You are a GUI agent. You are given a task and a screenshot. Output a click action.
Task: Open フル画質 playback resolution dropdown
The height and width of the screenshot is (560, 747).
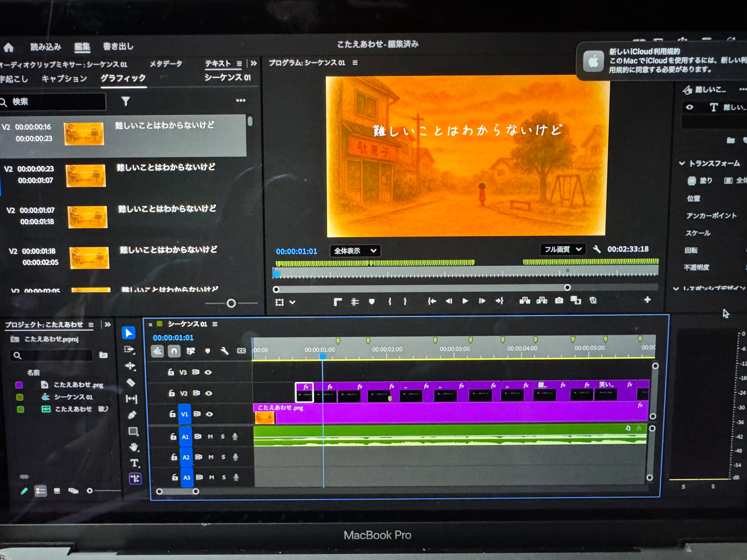coord(563,249)
